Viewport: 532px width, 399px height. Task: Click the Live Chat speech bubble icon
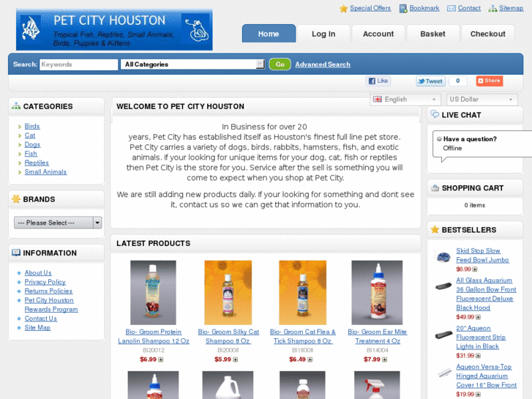click(435, 114)
